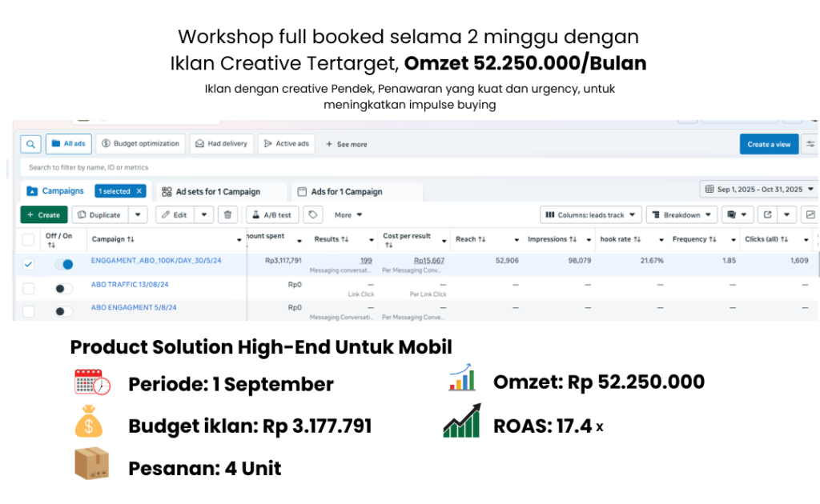Viewport: 820px width, 504px height.
Task: Click the search magnifying glass icon
Action: click(x=30, y=143)
